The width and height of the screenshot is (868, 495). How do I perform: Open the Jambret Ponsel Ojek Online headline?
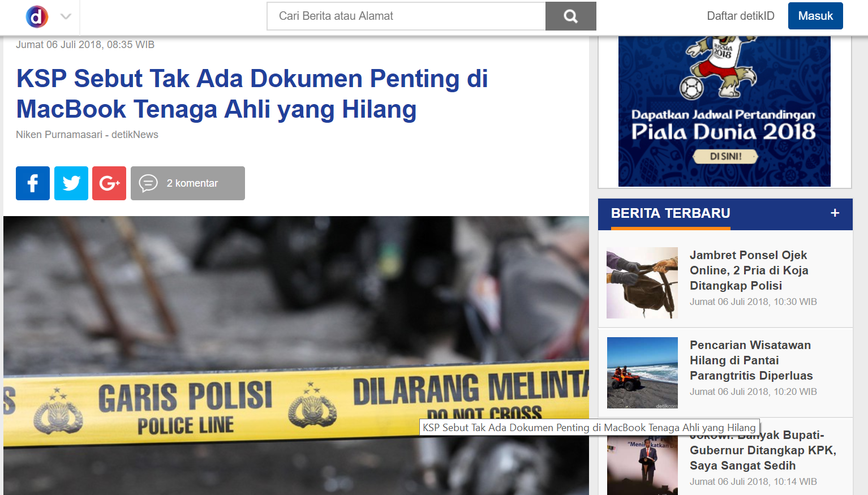point(749,270)
